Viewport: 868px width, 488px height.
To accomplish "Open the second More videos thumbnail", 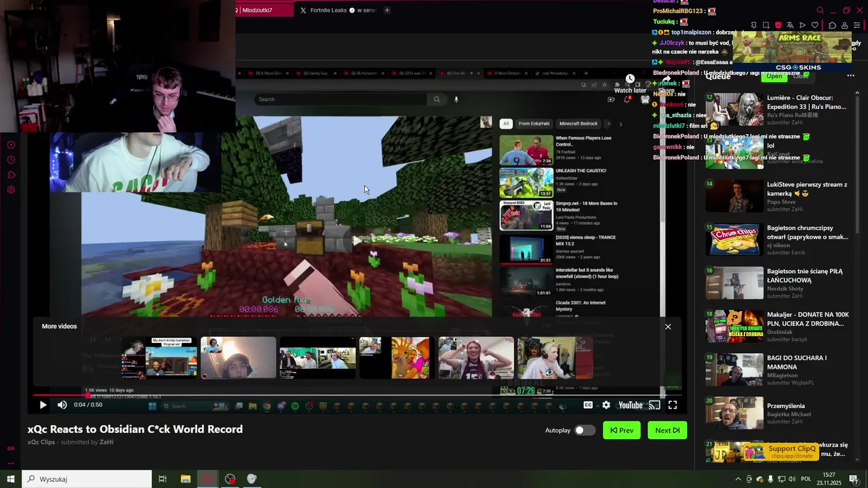I will (x=238, y=358).
